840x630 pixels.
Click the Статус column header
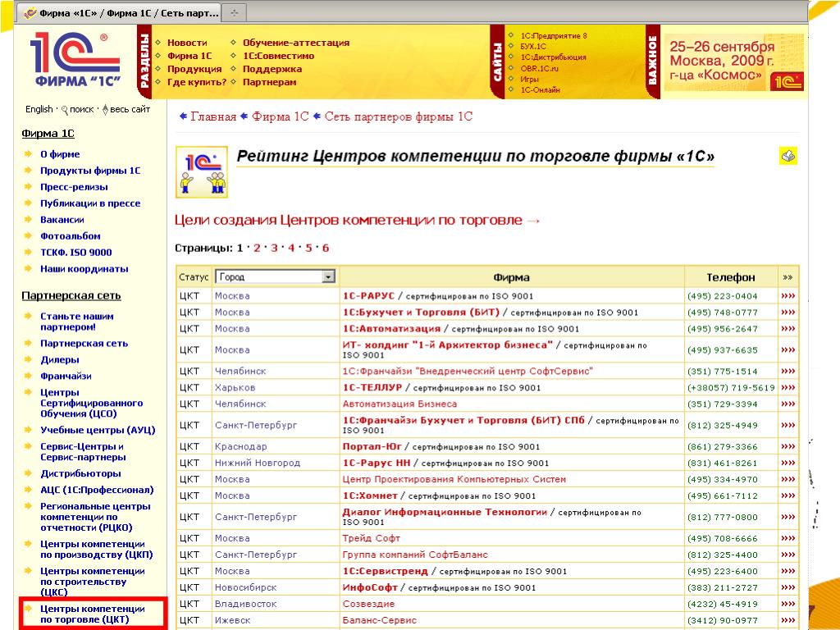coord(194,277)
